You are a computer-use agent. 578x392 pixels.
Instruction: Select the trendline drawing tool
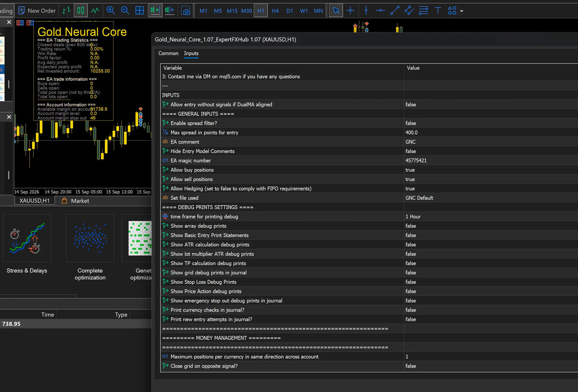394,10
